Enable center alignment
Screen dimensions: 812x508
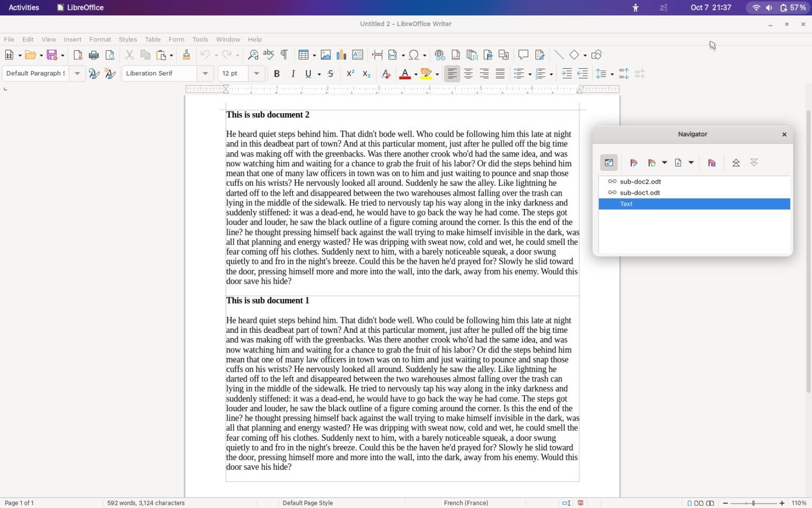tap(468, 74)
